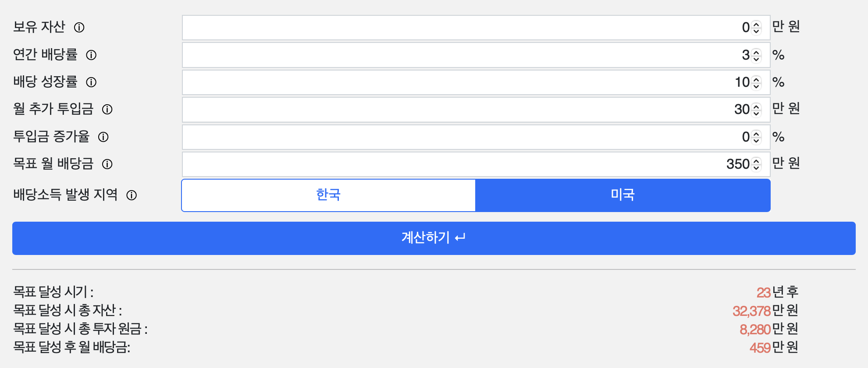
Task: Click the stepper arrows on 보유 자산
Action: tap(756, 28)
